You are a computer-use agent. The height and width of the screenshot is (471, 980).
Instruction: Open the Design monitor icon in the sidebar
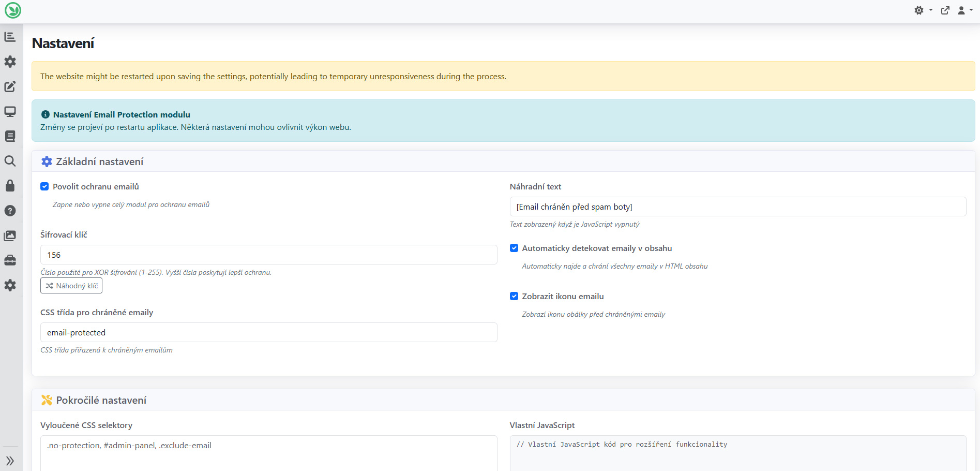(x=10, y=111)
